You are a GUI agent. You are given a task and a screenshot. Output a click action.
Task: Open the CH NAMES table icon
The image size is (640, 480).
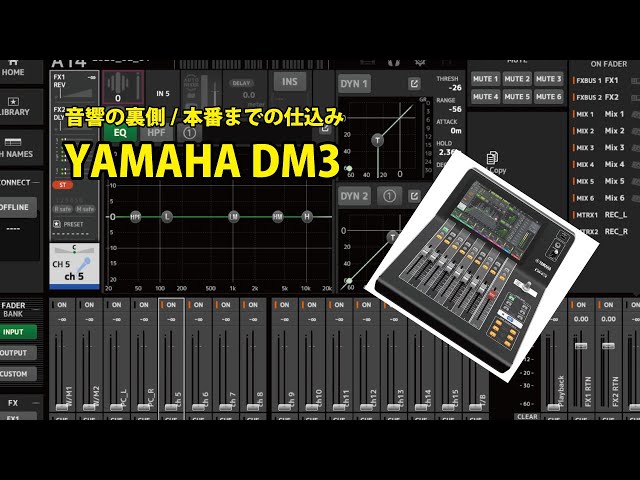tap(13, 142)
